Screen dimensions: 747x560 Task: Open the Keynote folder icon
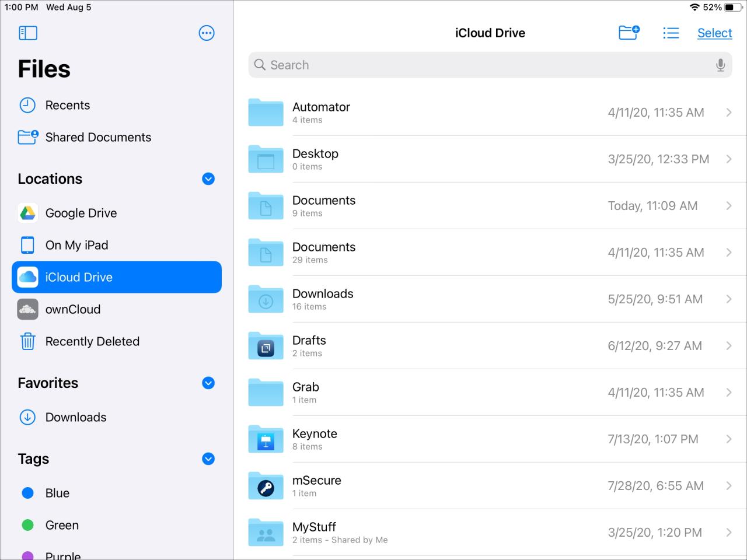266,439
